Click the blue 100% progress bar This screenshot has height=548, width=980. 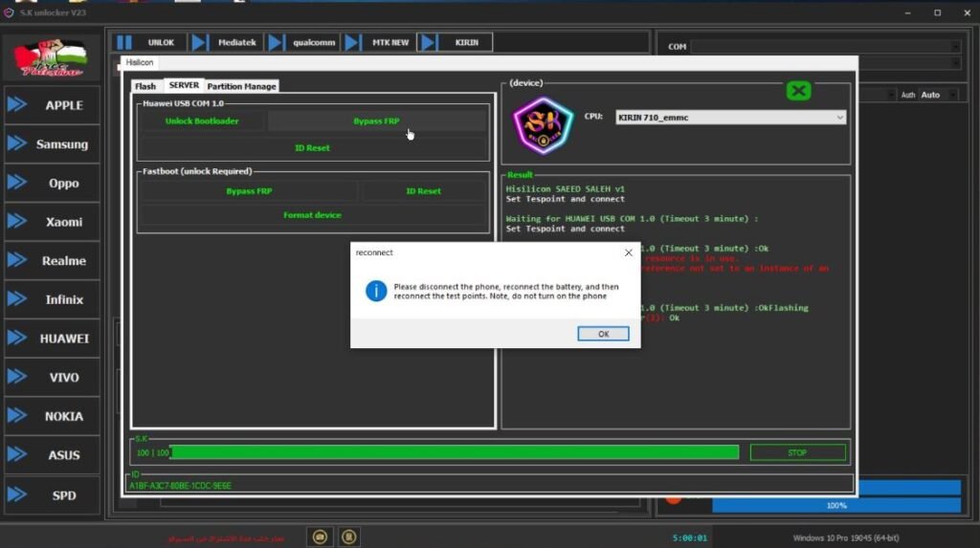coord(836,506)
